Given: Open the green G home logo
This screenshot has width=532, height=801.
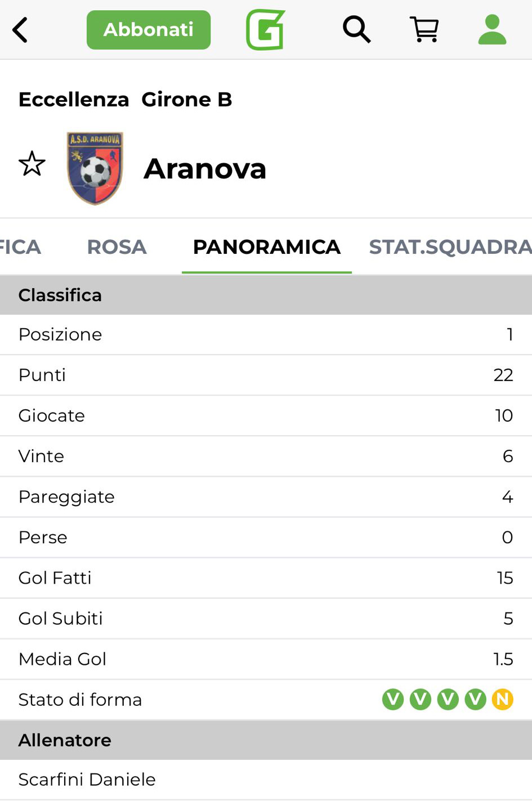Looking at the screenshot, I should [265, 30].
